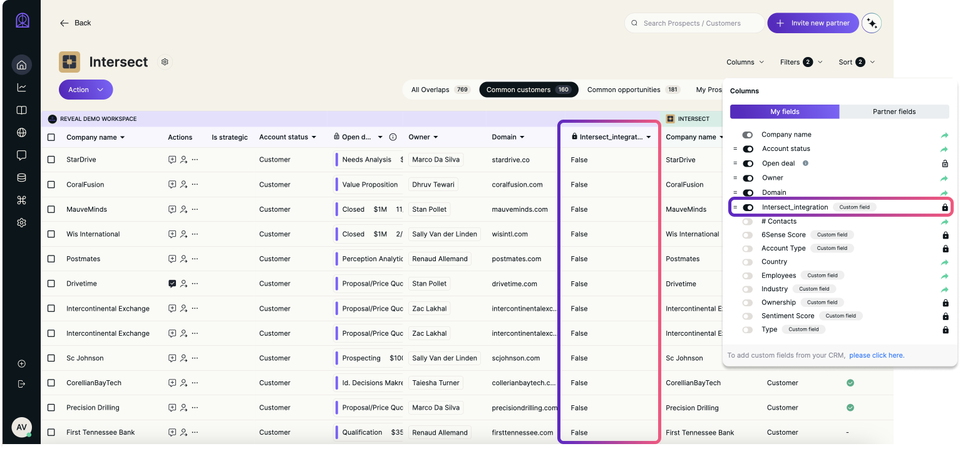Go to the Home sidebar icon

(21, 65)
